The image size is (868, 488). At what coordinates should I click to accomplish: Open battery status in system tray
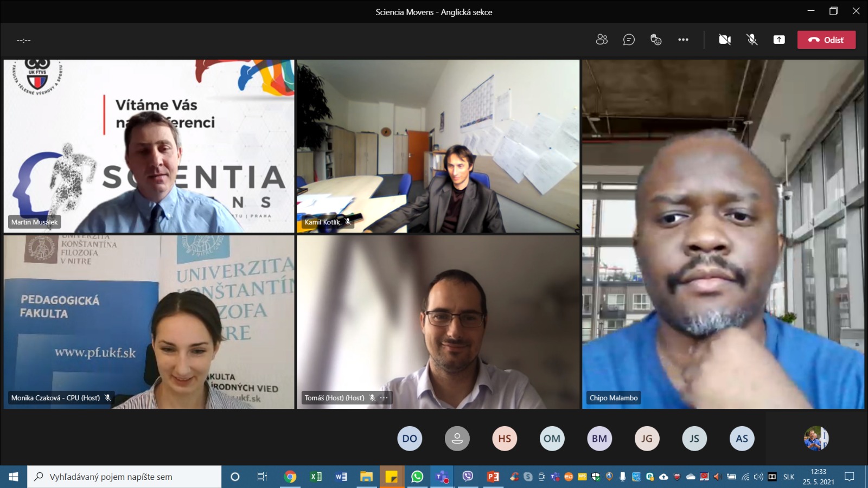tap(731, 477)
